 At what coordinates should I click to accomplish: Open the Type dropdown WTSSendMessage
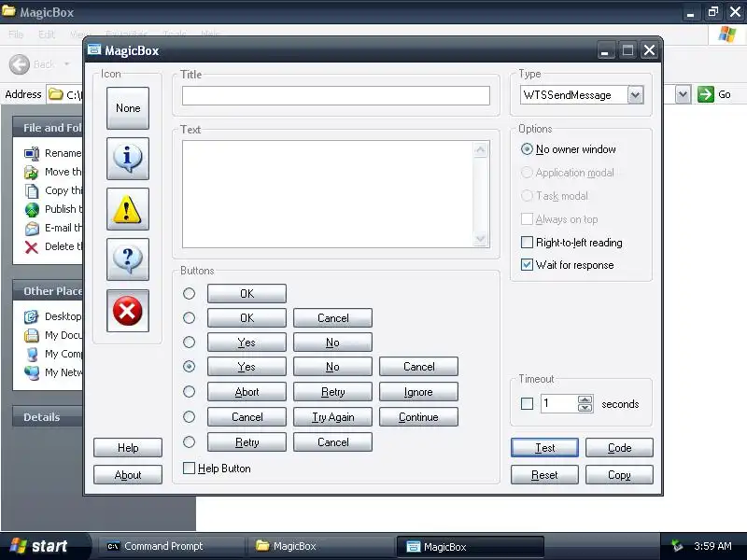click(635, 95)
